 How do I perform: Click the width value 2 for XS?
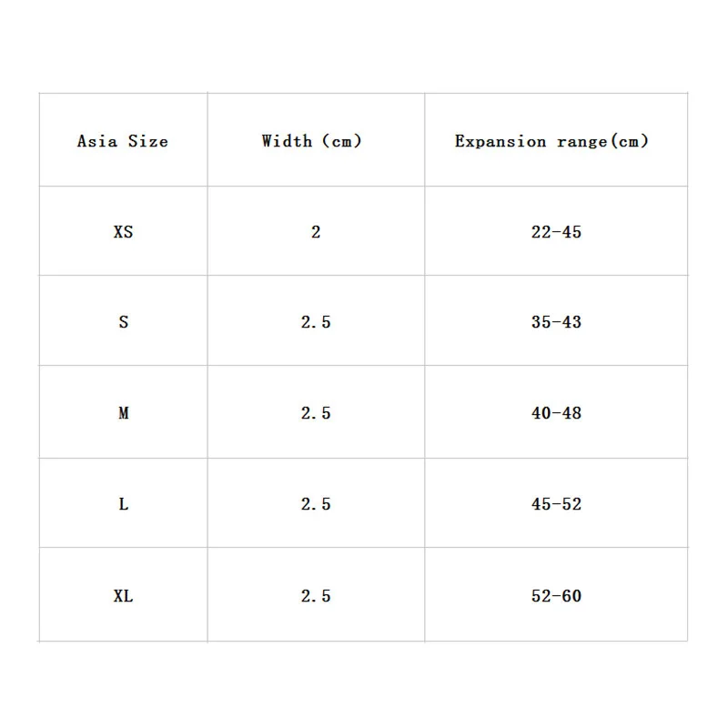click(x=316, y=231)
